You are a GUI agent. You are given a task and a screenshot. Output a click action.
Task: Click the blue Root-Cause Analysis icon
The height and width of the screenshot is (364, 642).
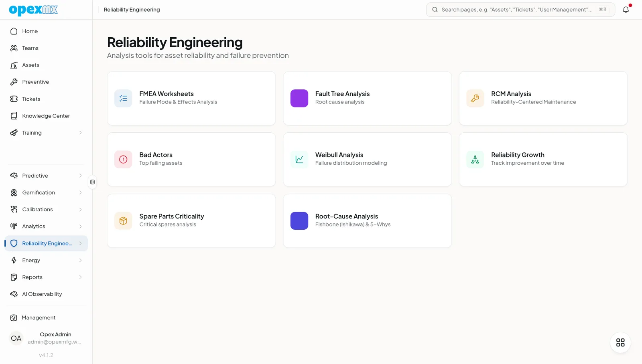click(299, 220)
